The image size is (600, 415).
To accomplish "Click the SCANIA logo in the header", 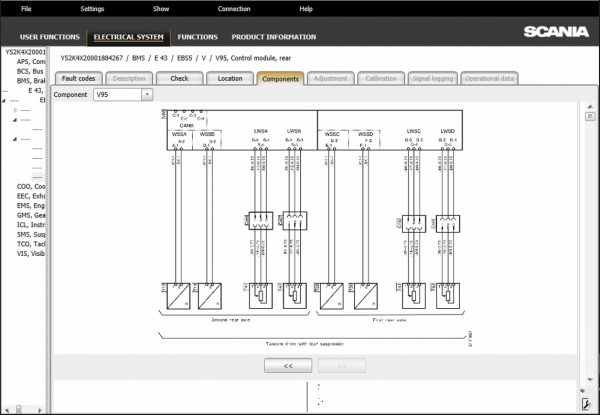I will 556,32.
